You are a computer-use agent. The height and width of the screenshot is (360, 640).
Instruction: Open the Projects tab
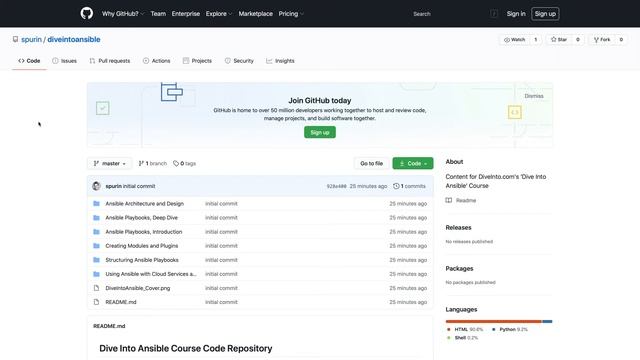pos(197,61)
